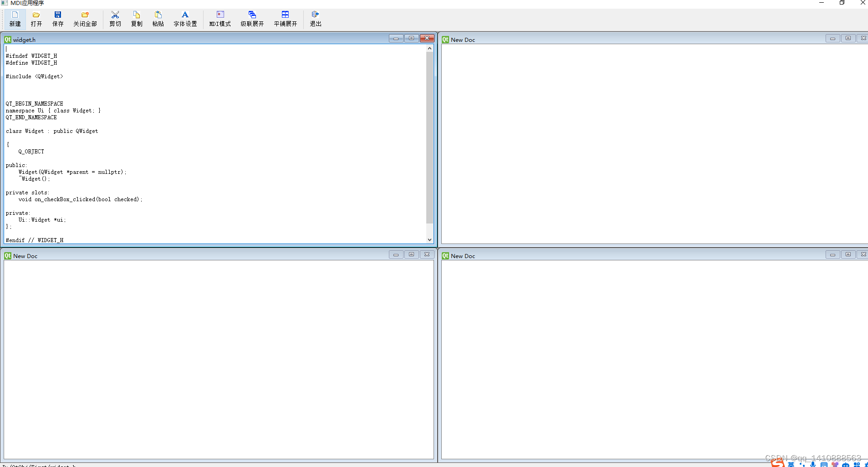Cut selection with 剪切 icon
Viewport: 868px width, 467px height.
[x=115, y=19]
